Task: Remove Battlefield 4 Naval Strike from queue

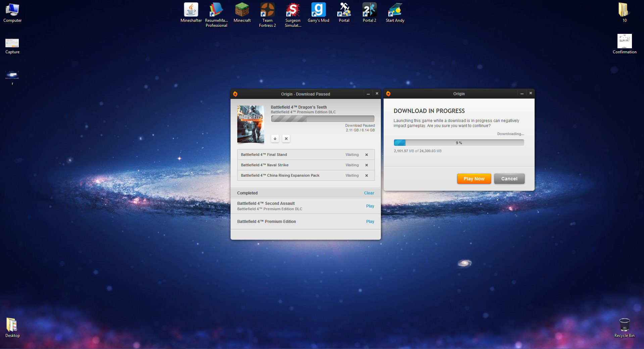Action: click(x=366, y=165)
